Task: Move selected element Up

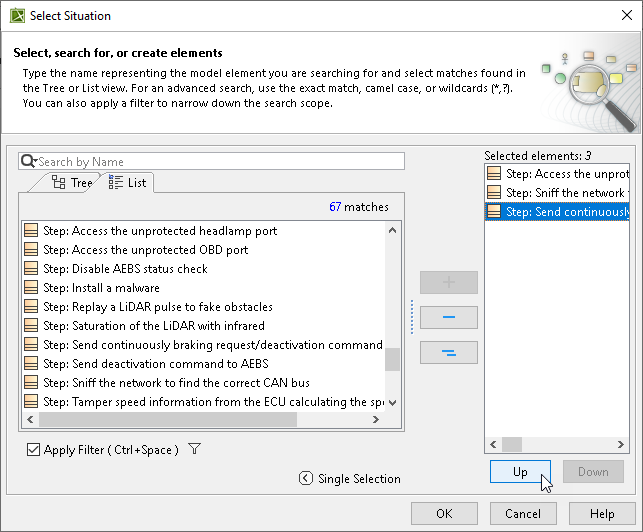Action: 520,472
